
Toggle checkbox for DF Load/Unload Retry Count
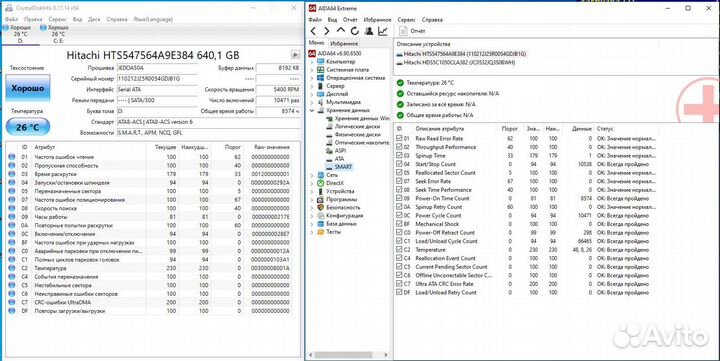click(399, 293)
